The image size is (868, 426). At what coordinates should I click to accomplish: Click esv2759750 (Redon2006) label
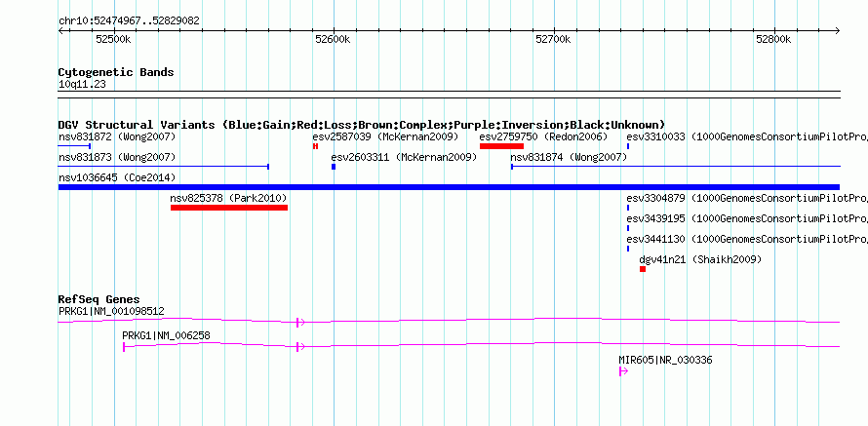click(543, 136)
